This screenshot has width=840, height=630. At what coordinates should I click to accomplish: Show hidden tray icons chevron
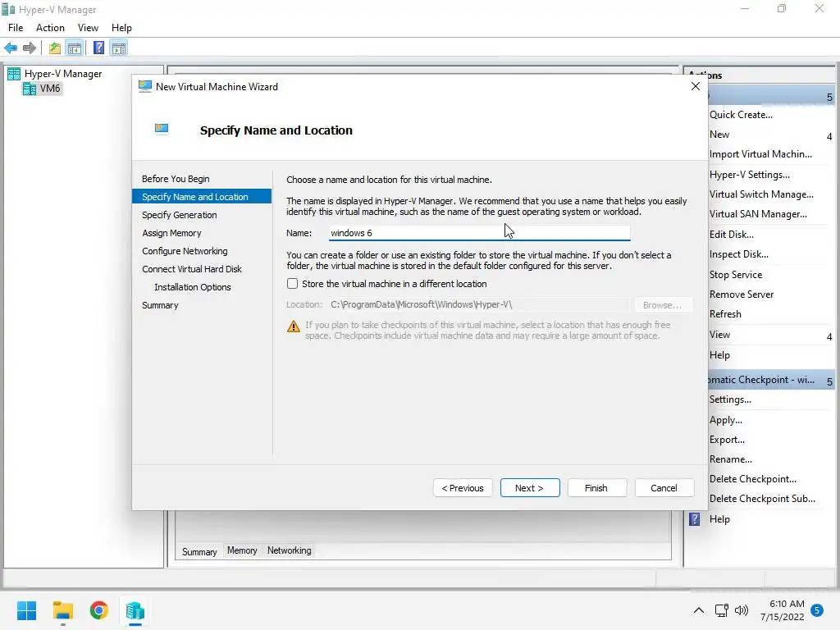pyautogui.click(x=699, y=610)
